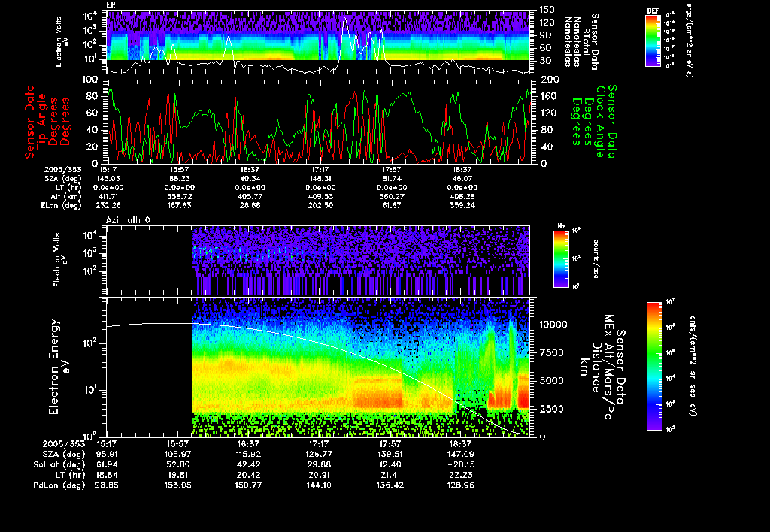Image resolution: width=770 pixels, height=532 pixels.
Task: Click the '150' BTotal axis tick
Action: [x=547, y=9]
